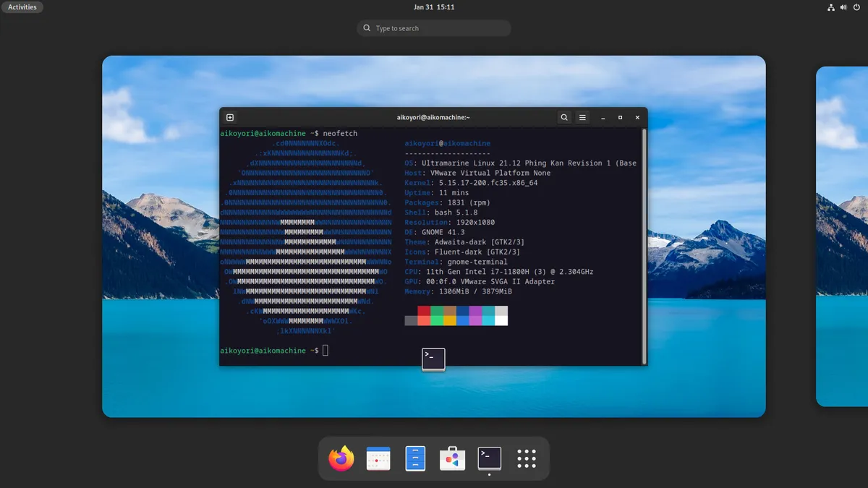The image size is (868, 488).
Task: Toggle the Activities overview button
Action: click(22, 7)
